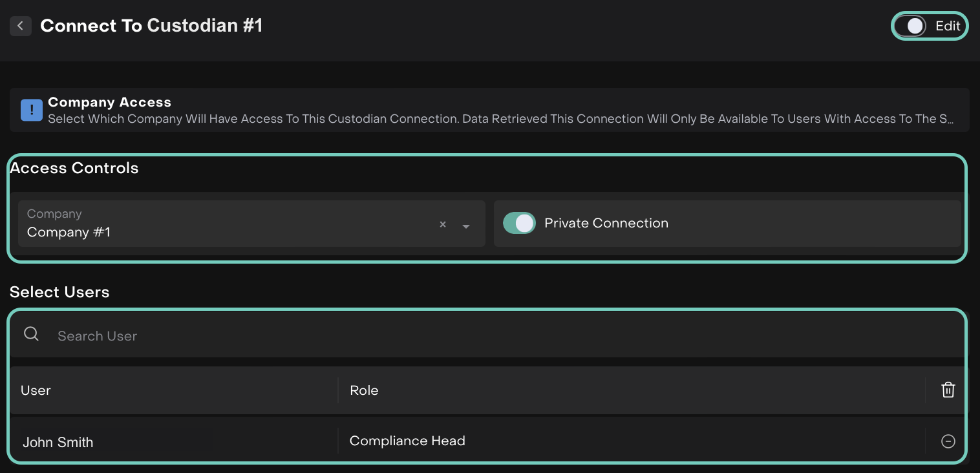Viewport: 980px width, 473px height.
Task: Click the trash icon in table header
Action: (x=948, y=390)
